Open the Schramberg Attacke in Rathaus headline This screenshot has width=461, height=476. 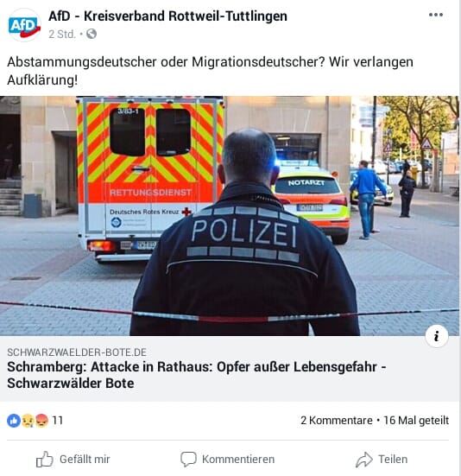(x=197, y=375)
